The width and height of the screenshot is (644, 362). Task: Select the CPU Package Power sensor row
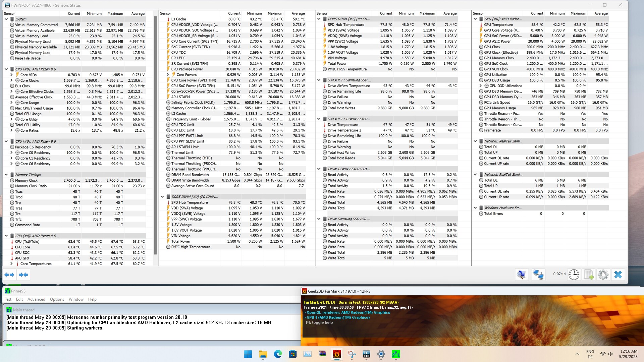(x=187, y=69)
